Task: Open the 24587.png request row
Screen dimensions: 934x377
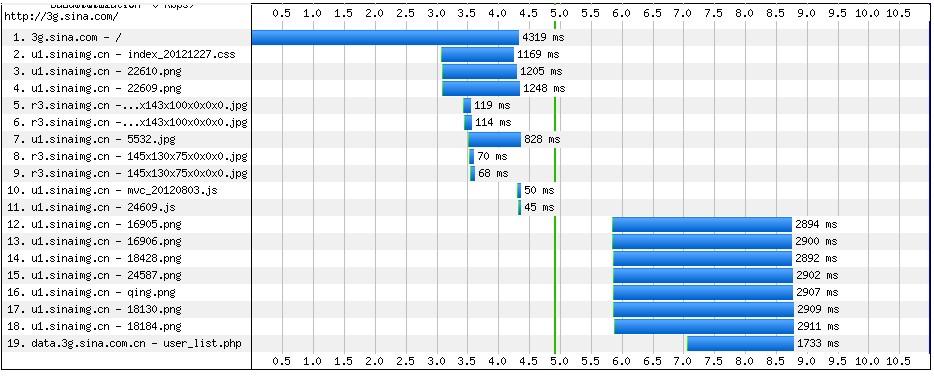Action: click(466, 276)
